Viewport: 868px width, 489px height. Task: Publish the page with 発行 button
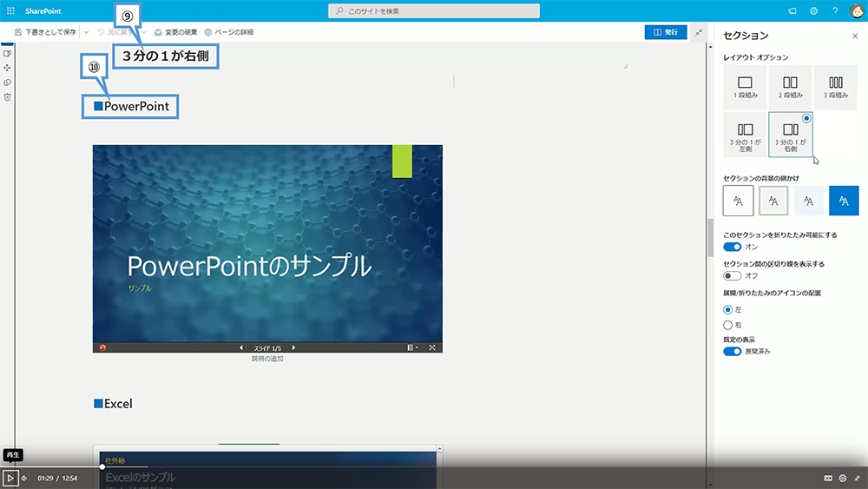tap(666, 32)
